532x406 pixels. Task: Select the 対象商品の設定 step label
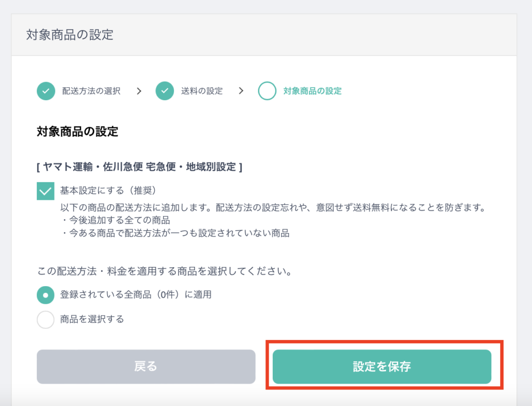click(312, 91)
